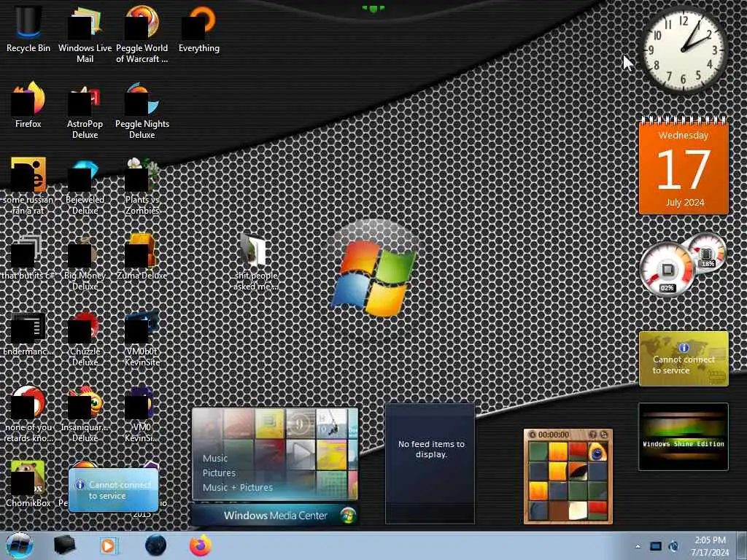Select the 'some russian ran a rat' icon
Viewport: 747px width, 560px height.
point(28,186)
